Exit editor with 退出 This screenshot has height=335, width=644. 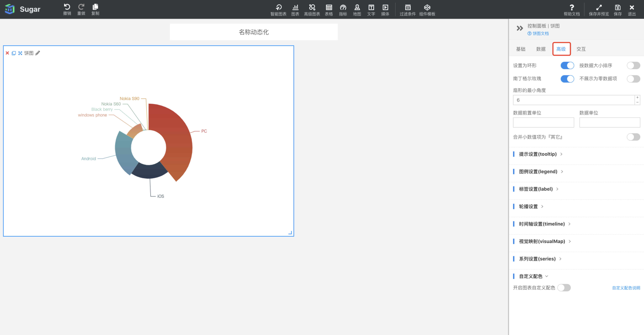point(632,10)
